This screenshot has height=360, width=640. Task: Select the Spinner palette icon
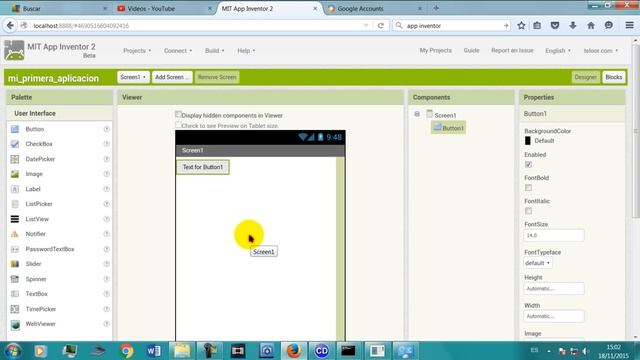coord(15,279)
